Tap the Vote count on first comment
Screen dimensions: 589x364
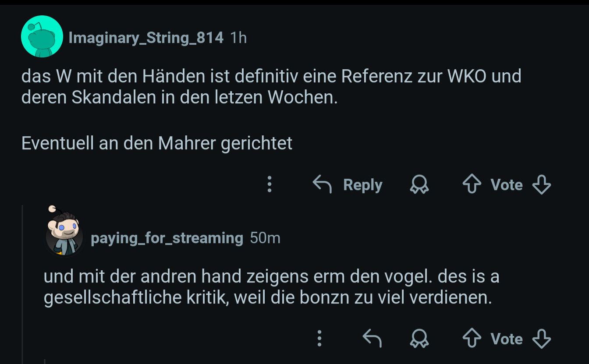point(507,185)
